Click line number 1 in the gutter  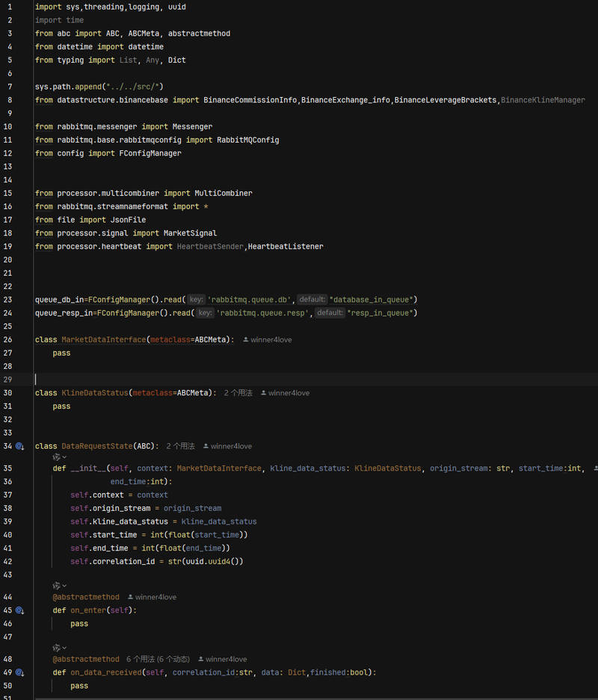(10, 7)
